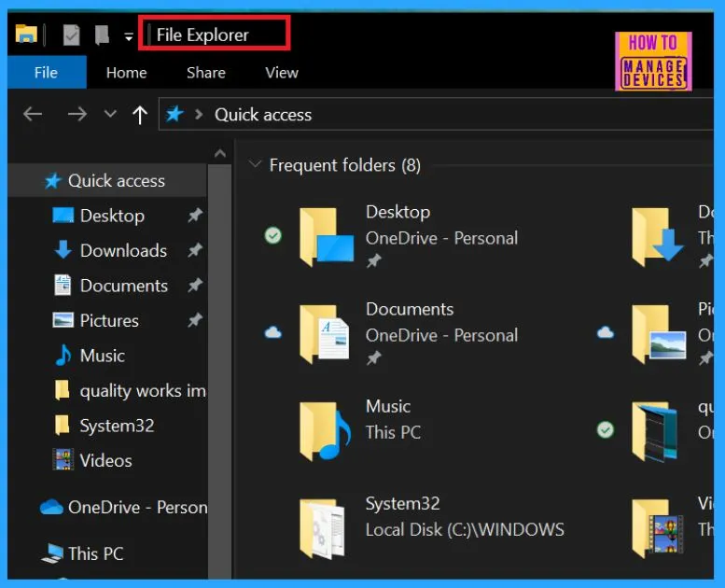Image resolution: width=725 pixels, height=588 pixels.
Task: Click the Videos filmstrip icon in navigation pane
Action: pyautogui.click(x=63, y=459)
